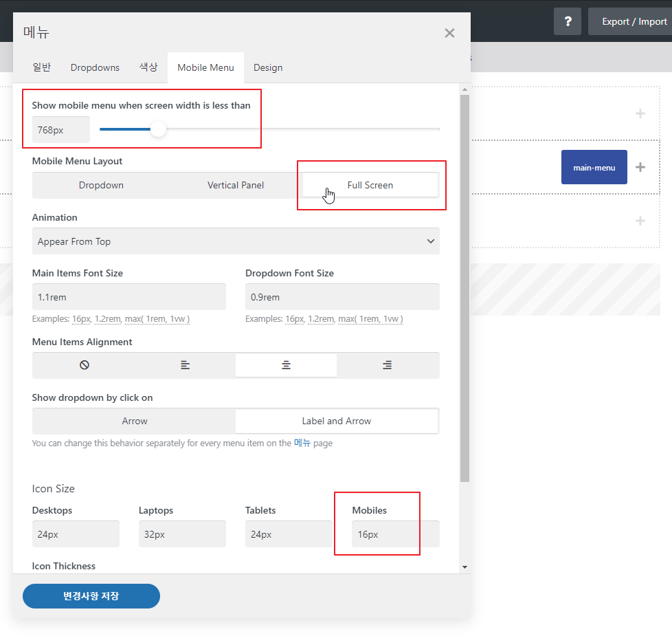Viewport: 672px width, 636px height.
Task: Click the Desktops icon size field
Action: pyautogui.click(x=76, y=534)
